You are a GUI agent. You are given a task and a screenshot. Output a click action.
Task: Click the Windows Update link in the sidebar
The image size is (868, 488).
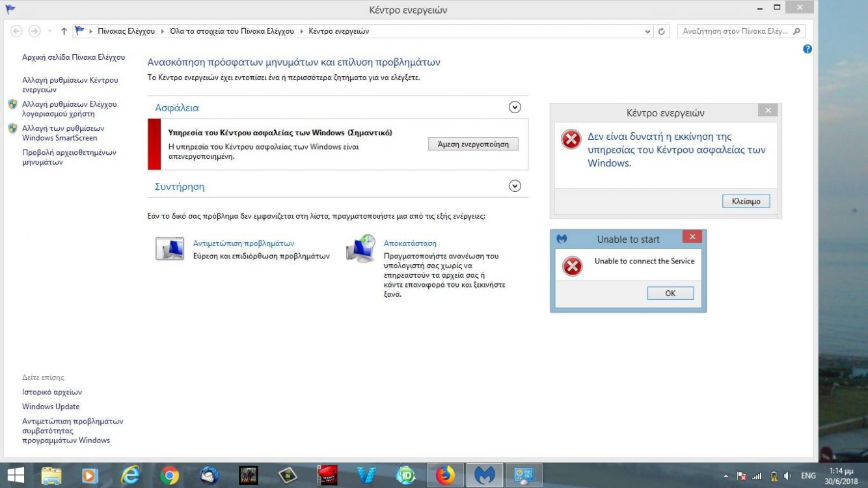tap(51, 407)
